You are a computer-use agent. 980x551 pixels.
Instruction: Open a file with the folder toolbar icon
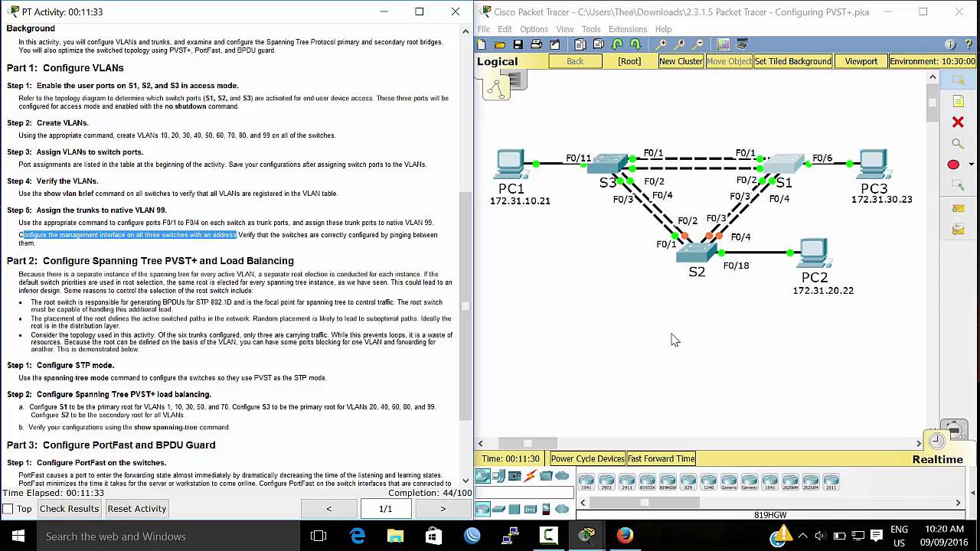pyautogui.click(x=500, y=44)
